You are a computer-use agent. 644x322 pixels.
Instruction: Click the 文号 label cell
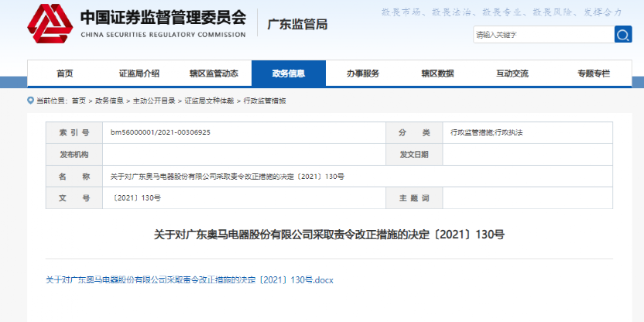click(x=74, y=198)
